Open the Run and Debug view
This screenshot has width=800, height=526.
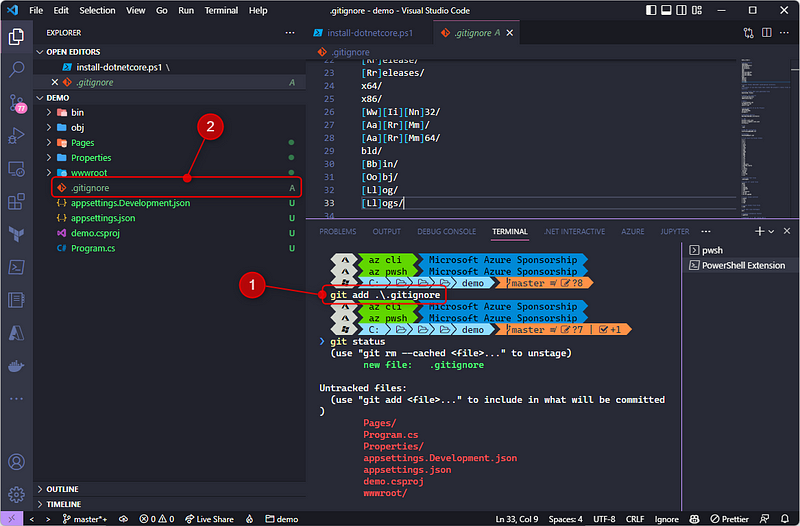tap(16, 136)
